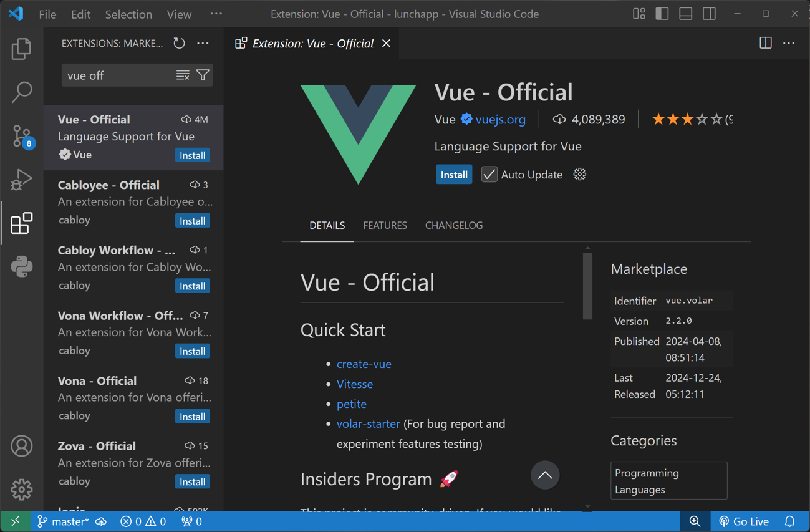The image size is (810, 532).
Task: Close the Extension: Vue - Official tab
Action: [387, 43]
